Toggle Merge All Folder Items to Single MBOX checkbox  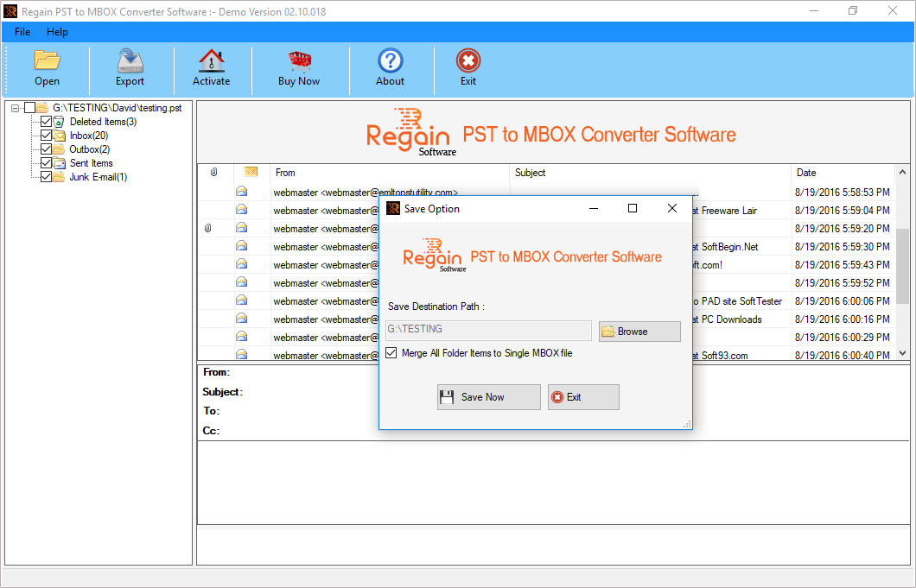click(391, 352)
